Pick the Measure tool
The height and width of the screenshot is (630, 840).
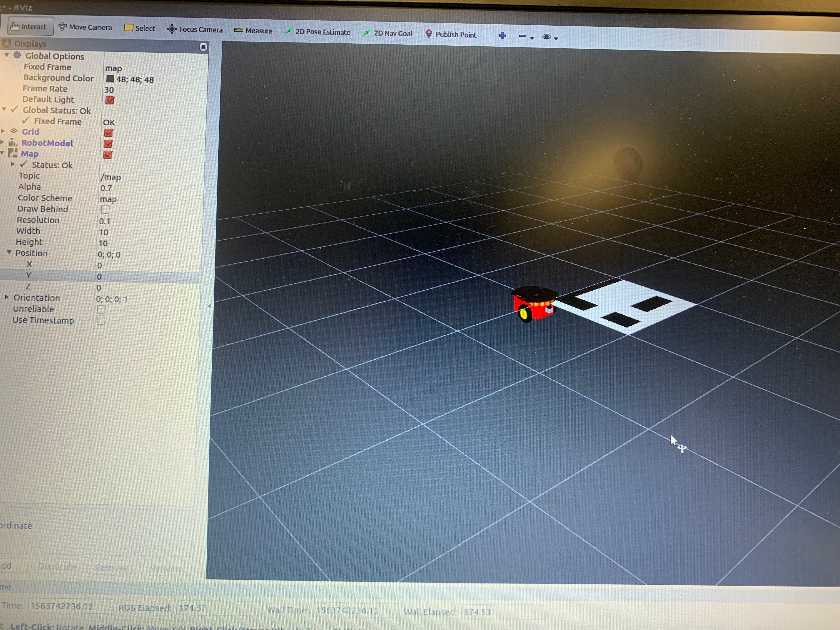(253, 30)
